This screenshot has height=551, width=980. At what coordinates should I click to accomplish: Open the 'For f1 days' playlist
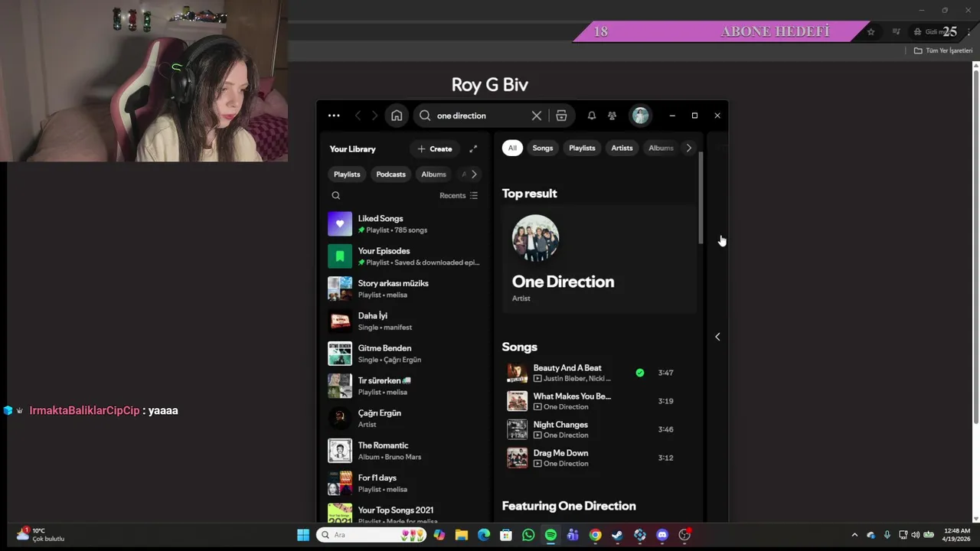[x=404, y=483]
